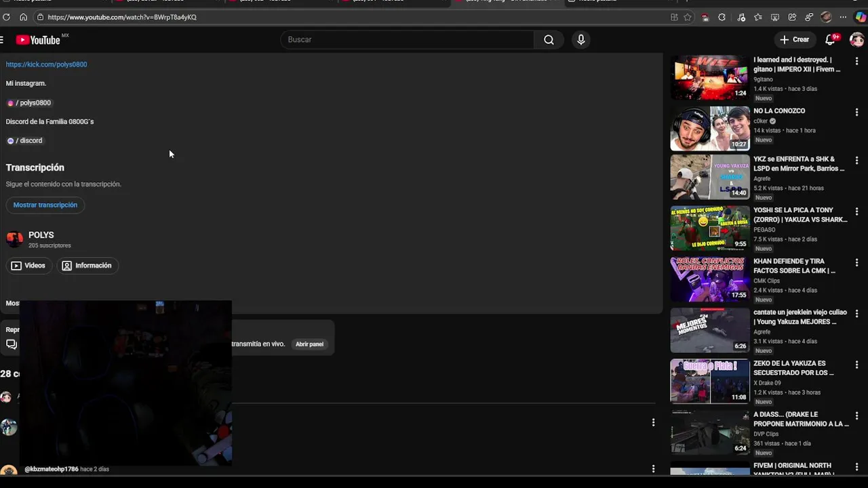Open the browser profile avatar
This screenshot has height=488, width=868.
[x=826, y=17]
